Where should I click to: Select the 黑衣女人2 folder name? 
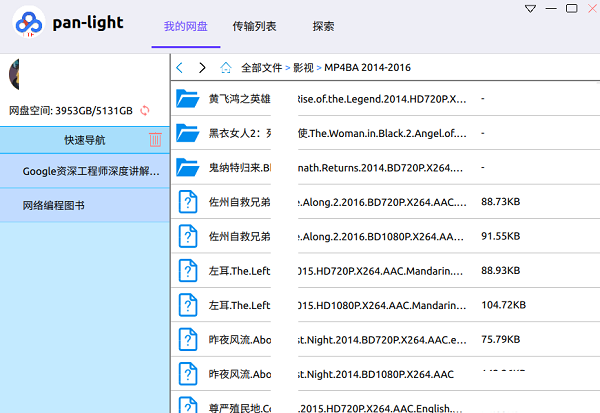(240, 133)
